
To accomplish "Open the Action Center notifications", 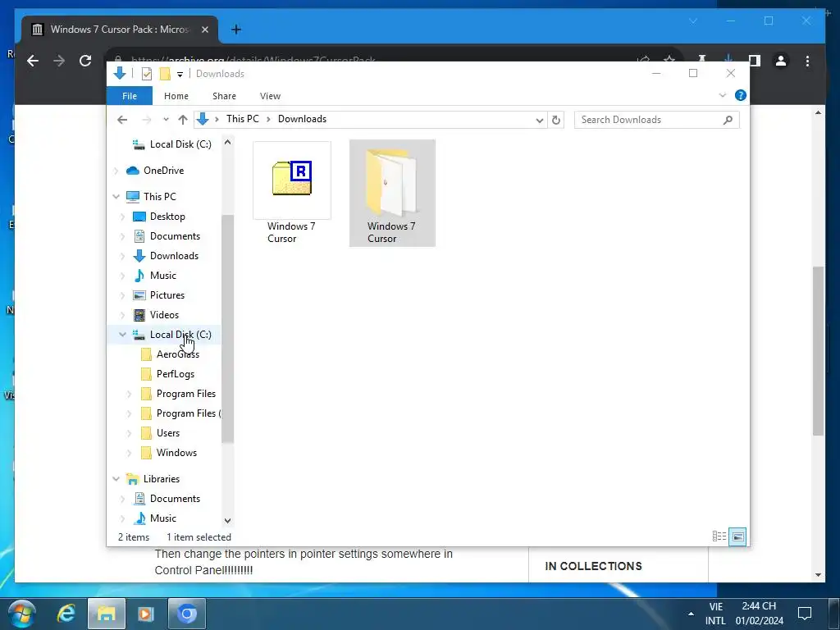I will (x=805, y=614).
